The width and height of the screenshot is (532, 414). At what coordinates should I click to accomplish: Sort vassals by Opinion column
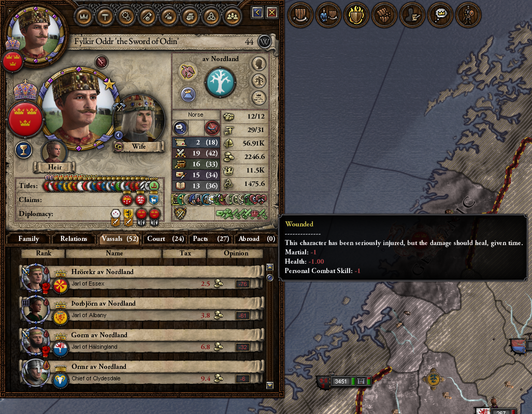pos(236,253)
